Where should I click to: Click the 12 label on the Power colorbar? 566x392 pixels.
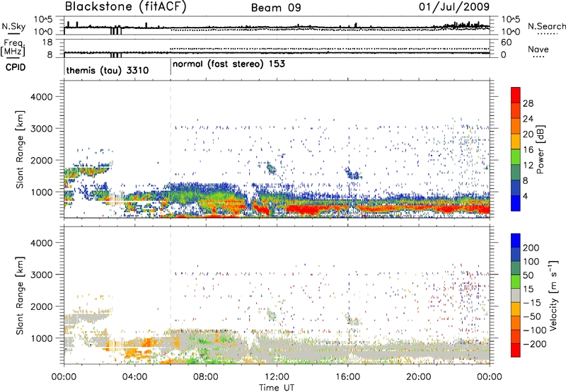(x=528, y=166)
